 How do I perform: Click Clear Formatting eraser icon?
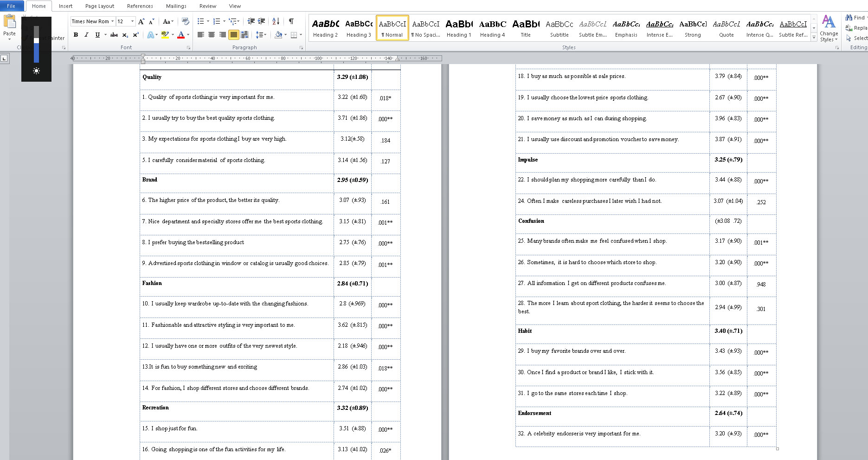pyautogui.click(x=185, y=21)
